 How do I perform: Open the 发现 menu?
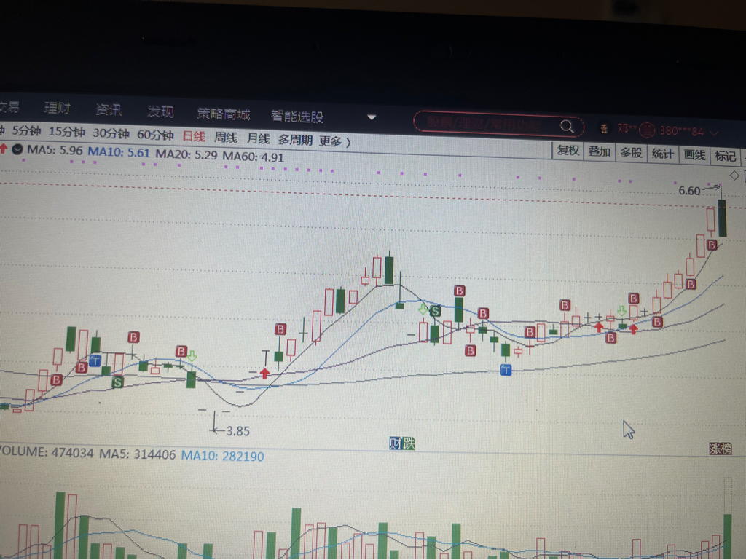click(x=160, y=111)
